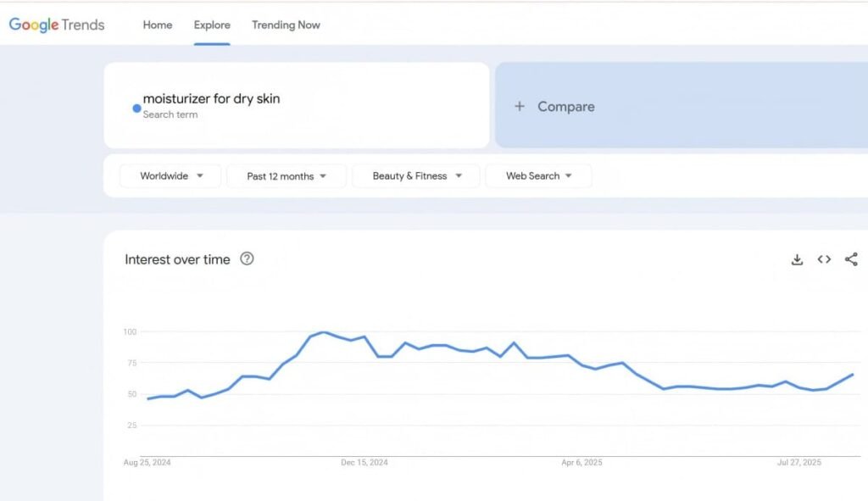Click the Interest over time heading
Image resolution: width=868 pixels, height=501 pixels.
[x=177, y=259]
